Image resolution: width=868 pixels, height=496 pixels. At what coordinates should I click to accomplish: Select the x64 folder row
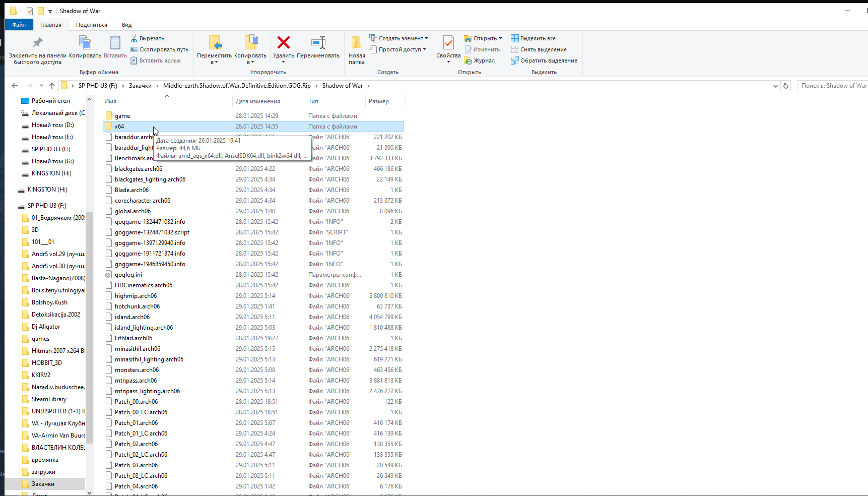click(x=253, y=127)
